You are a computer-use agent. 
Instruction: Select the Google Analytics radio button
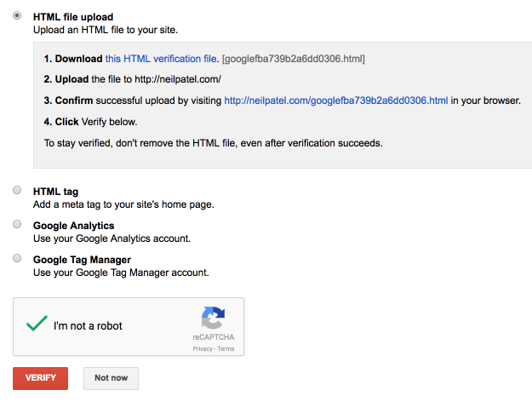pyautogui.click(x=18, y=225)
